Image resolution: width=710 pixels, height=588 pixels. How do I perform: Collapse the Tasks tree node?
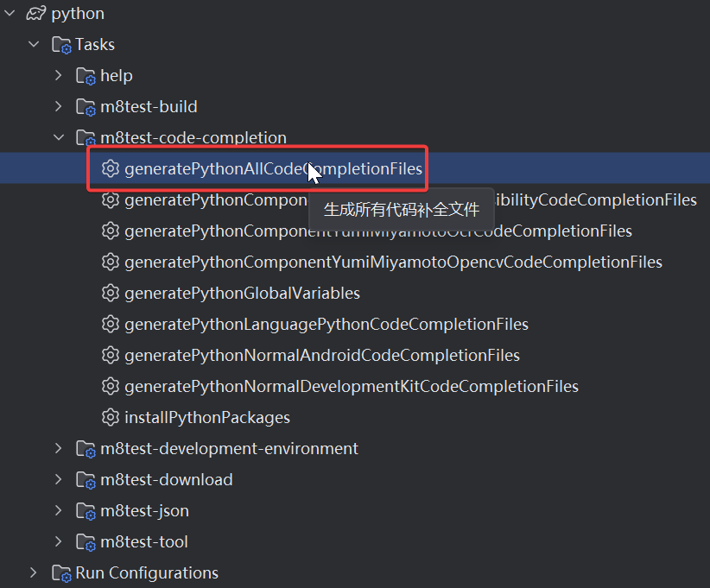click(x=34, y=45)
